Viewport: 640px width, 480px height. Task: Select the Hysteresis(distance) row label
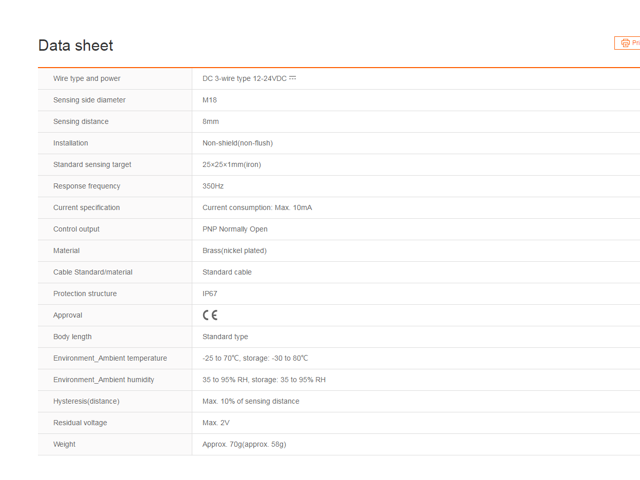click(x=86, y=401)
